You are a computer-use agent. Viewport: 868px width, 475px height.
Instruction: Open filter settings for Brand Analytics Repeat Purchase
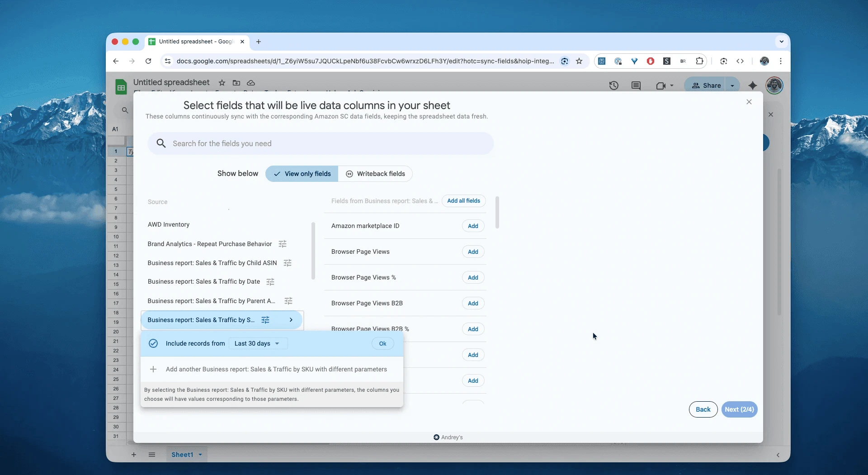click(283, 244)
